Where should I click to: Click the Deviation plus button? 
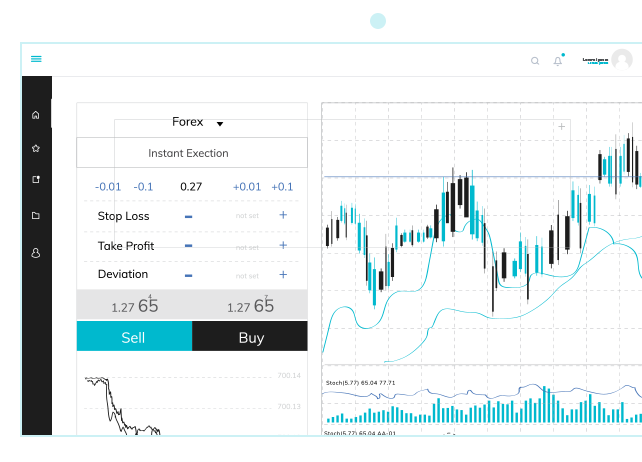283,274
